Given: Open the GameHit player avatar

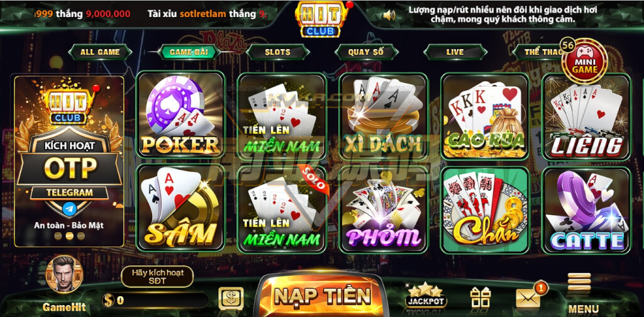Looking at the screenshot, I should click(x=64, y=274).
